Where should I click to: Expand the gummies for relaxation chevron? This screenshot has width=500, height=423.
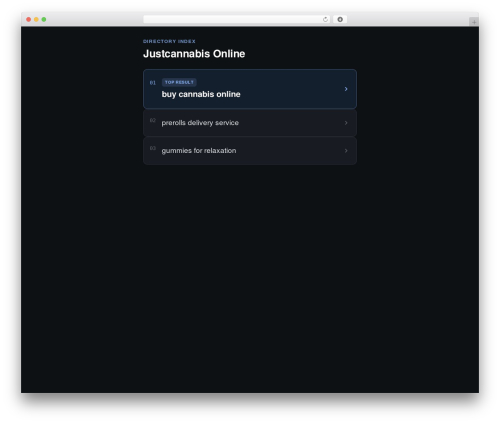click(346, 151)
